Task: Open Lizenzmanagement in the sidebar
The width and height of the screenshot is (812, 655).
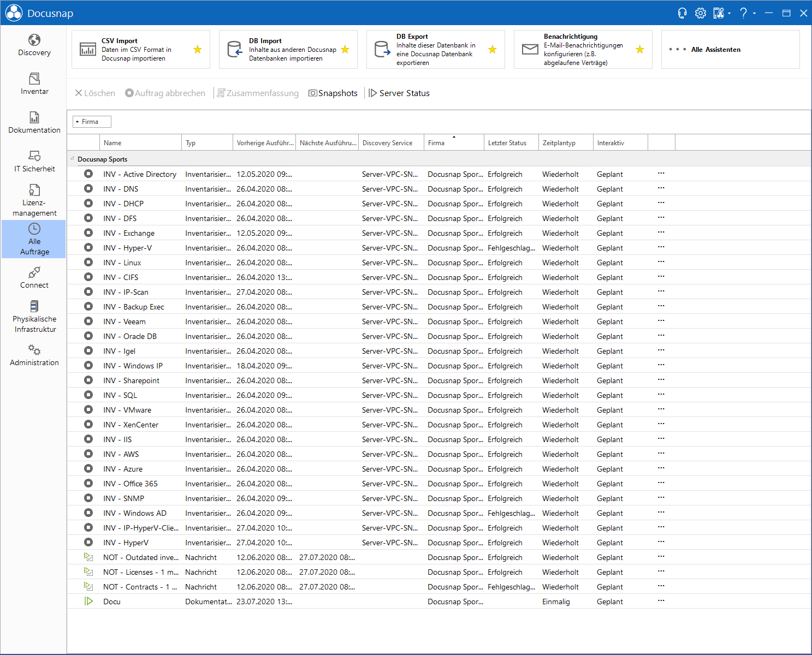Action: (x=34, y=200)
